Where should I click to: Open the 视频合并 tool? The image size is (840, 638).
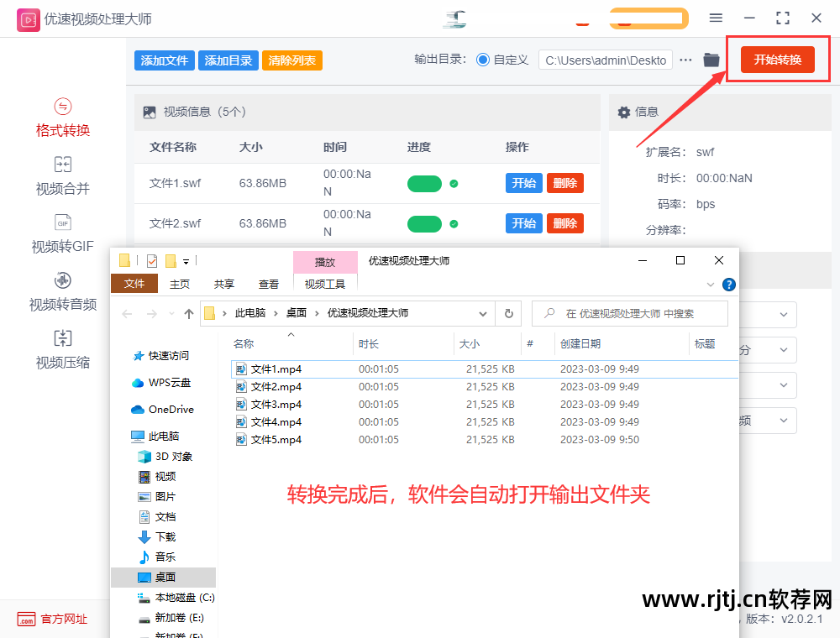pos(63,176)
